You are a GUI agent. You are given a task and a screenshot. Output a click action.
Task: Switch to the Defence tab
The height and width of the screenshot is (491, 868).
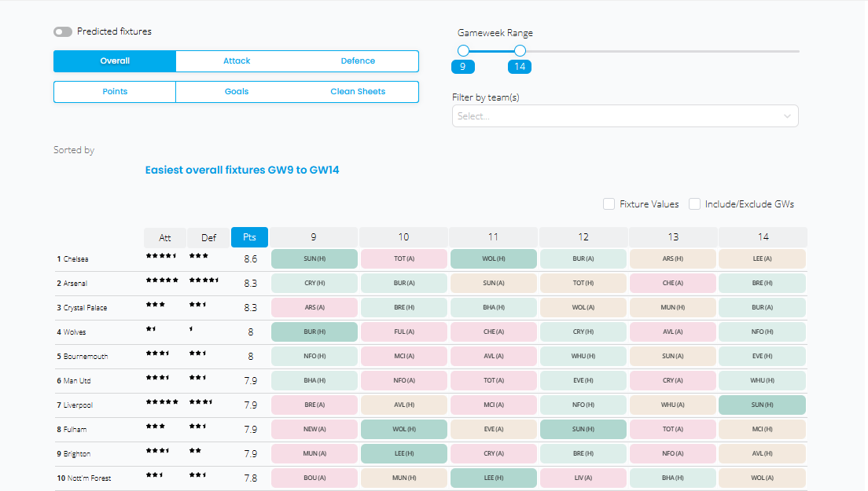point(358,61)
